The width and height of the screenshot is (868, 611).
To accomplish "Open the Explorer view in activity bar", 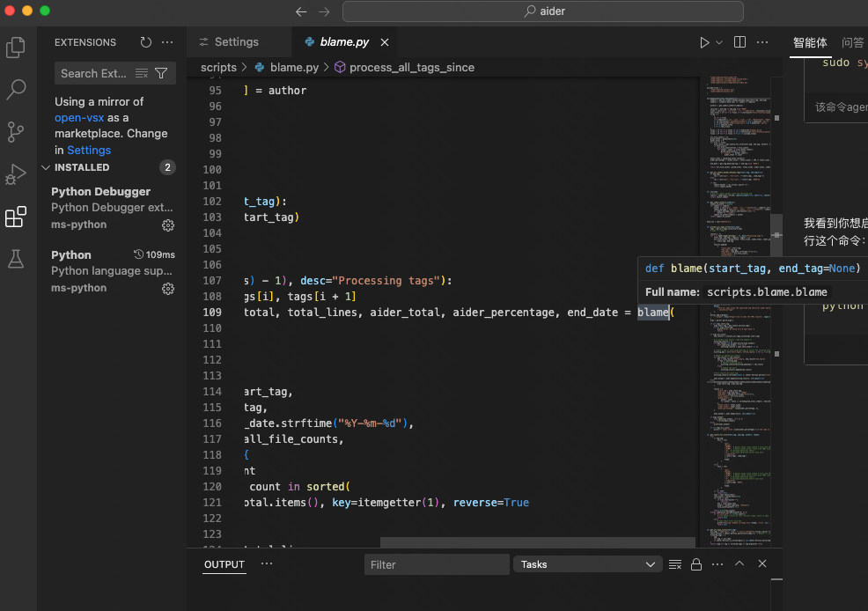I will [16, 48].
